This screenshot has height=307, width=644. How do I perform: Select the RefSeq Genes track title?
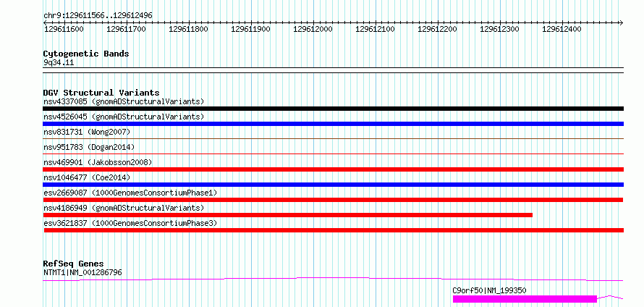pos(74,264)
